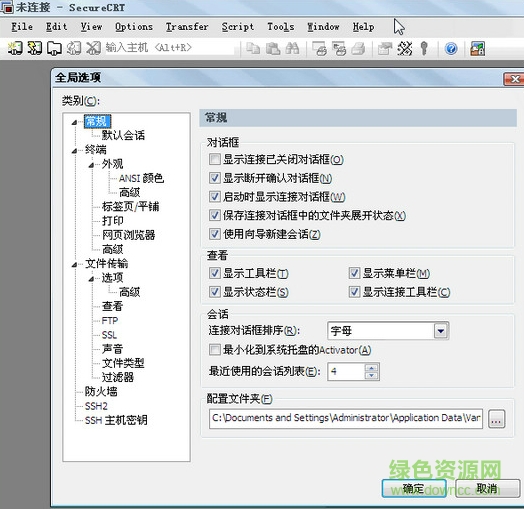Select 默认会话 in the category tree
The image size is (524, 509).
click(123, 135)
